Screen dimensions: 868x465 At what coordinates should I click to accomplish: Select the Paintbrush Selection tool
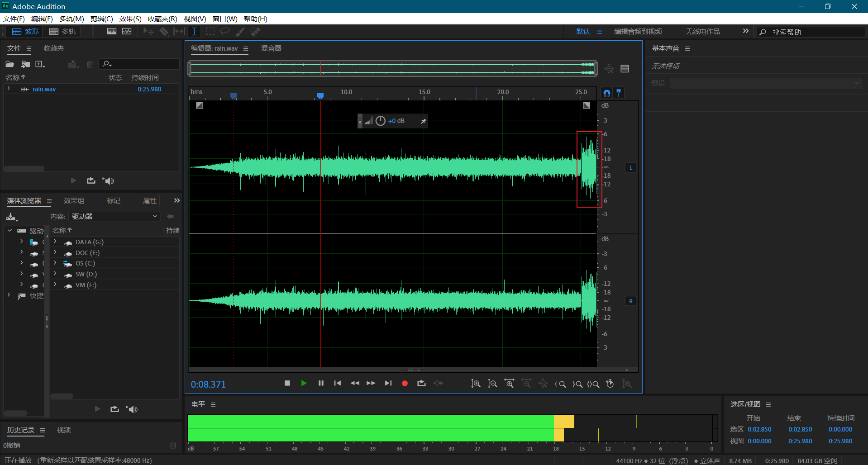240,31
